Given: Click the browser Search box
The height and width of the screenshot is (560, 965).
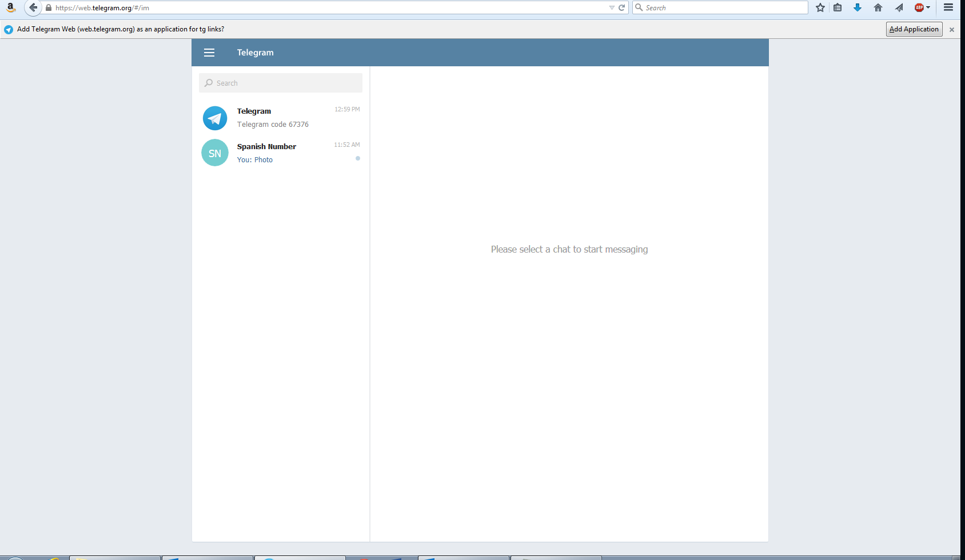Looking at the screenshot, I should pyautogui.click(x=720, y=7).
